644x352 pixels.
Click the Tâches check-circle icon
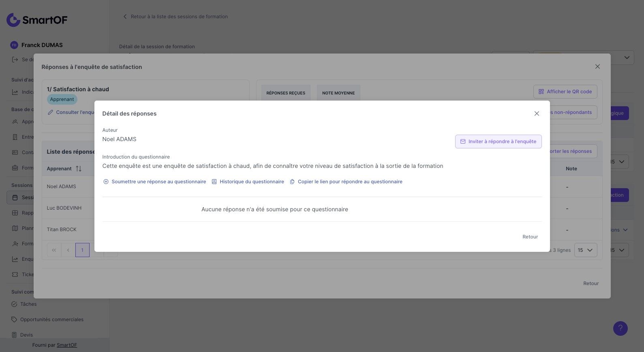click(15, 304)
